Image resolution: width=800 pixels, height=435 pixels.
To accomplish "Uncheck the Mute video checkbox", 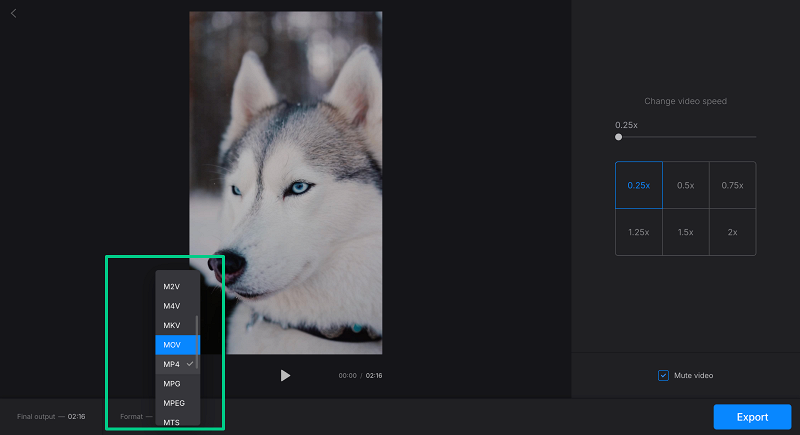I will click(x=663, y=375).
